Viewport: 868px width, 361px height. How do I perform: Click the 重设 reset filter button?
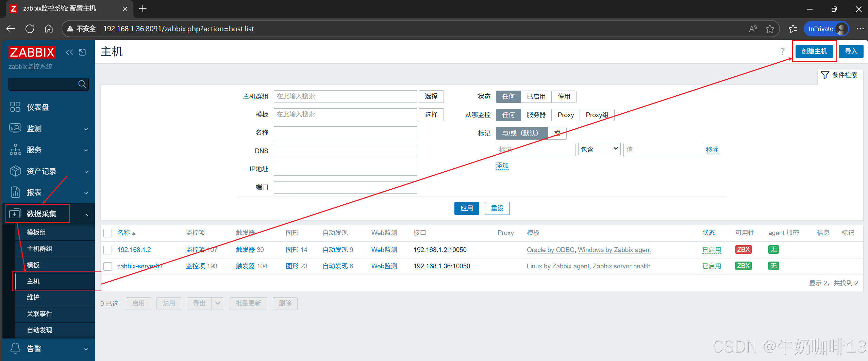(x=497, y=208)
